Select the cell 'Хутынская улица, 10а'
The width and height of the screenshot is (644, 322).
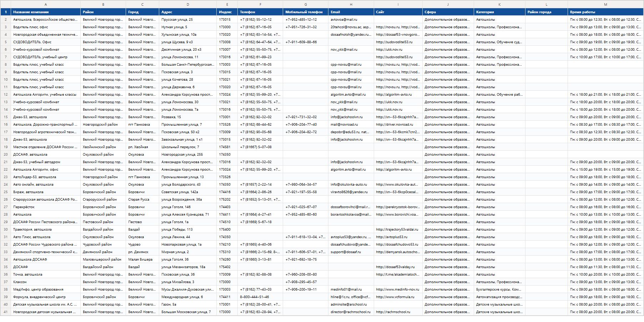tap(188, 35)
